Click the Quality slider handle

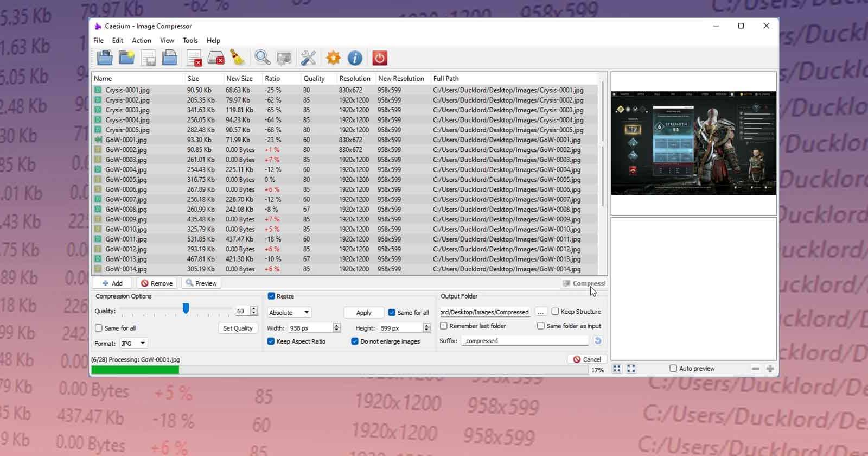186,309
